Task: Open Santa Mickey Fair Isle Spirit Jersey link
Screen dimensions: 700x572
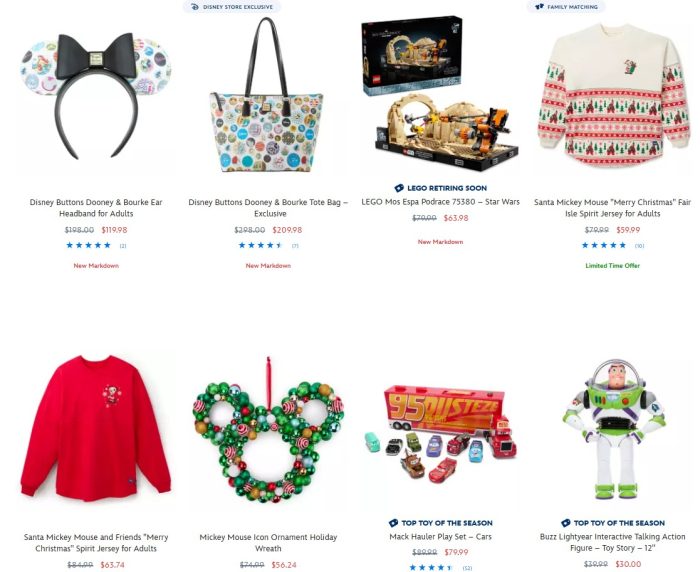Action: (x=612, y=208)
